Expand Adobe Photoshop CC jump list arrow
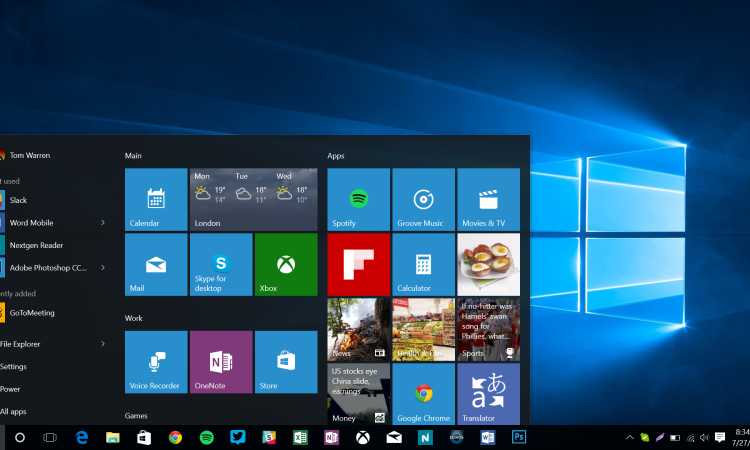 point(102,268)
